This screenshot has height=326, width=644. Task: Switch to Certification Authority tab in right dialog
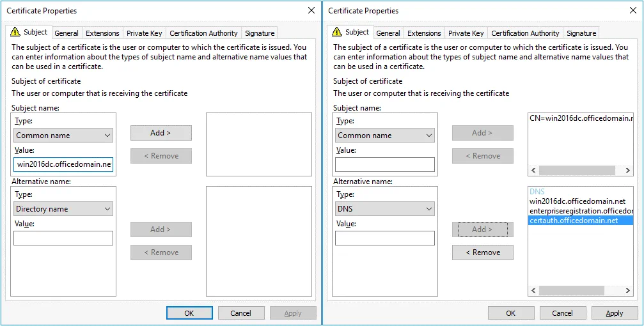[x=525, y=33]
